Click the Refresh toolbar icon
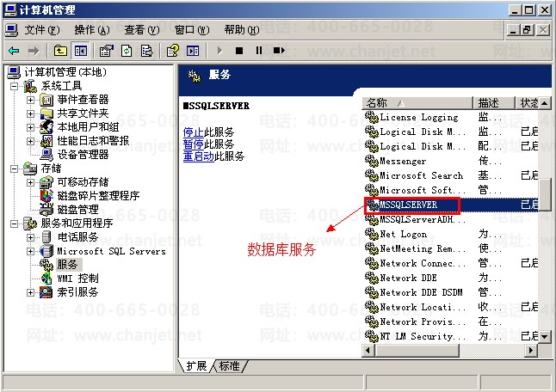 [x=126, y=51]
